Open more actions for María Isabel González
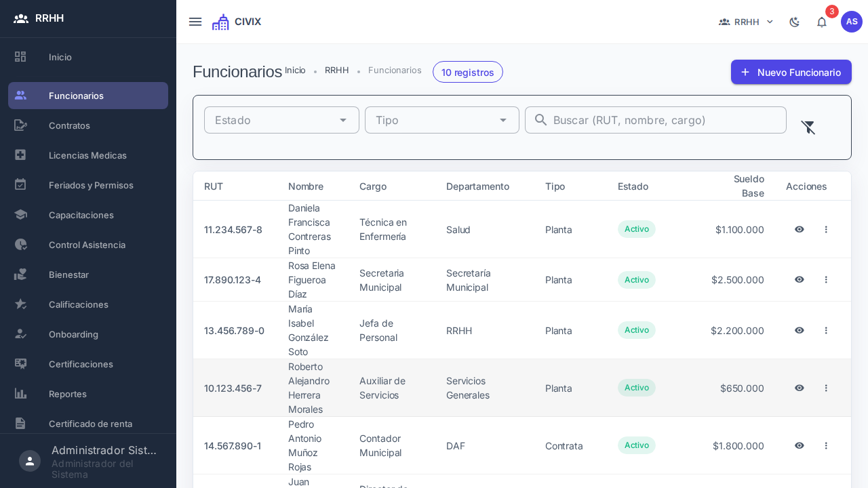This screenshot has height=488, width=868. [x=826, y=330]
